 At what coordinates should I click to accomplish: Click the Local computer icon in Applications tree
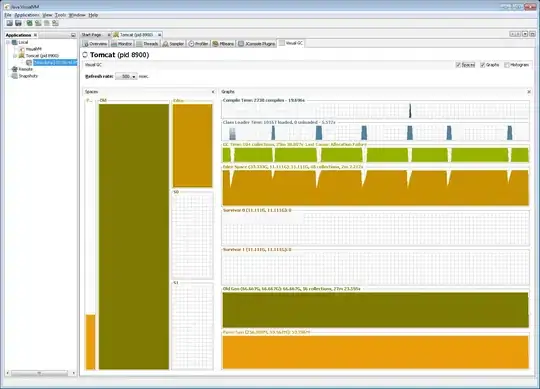pos(14,42)
